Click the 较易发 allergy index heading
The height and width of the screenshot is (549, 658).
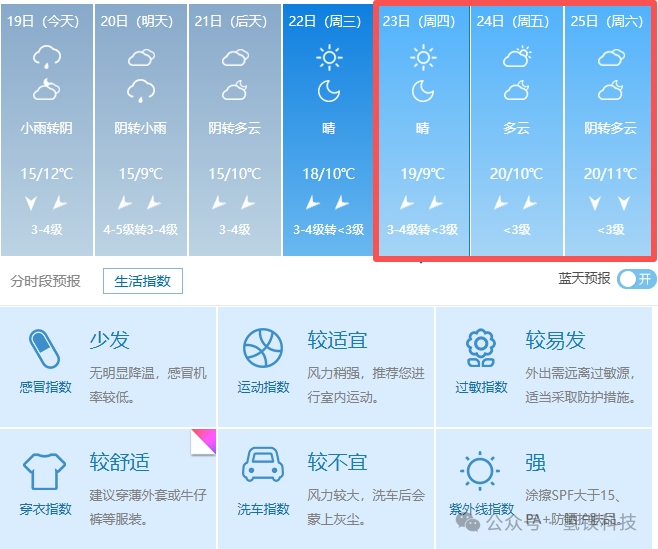point(555,340)
